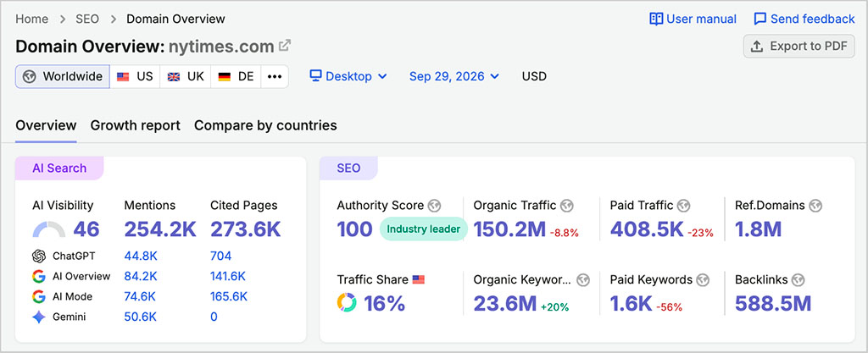Viewport: 868px width, 353px height.
Task: Click the globe icon in Worldwide button
Action: point(30,76)
